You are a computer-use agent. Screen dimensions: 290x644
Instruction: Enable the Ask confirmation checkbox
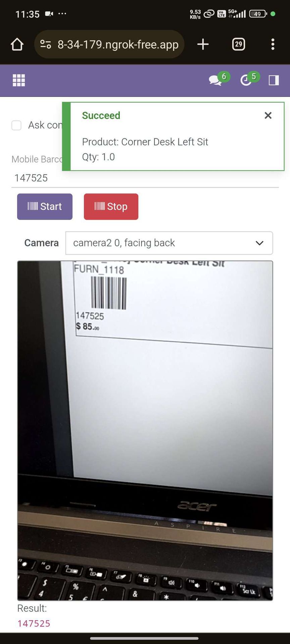(x=16, y=125)
